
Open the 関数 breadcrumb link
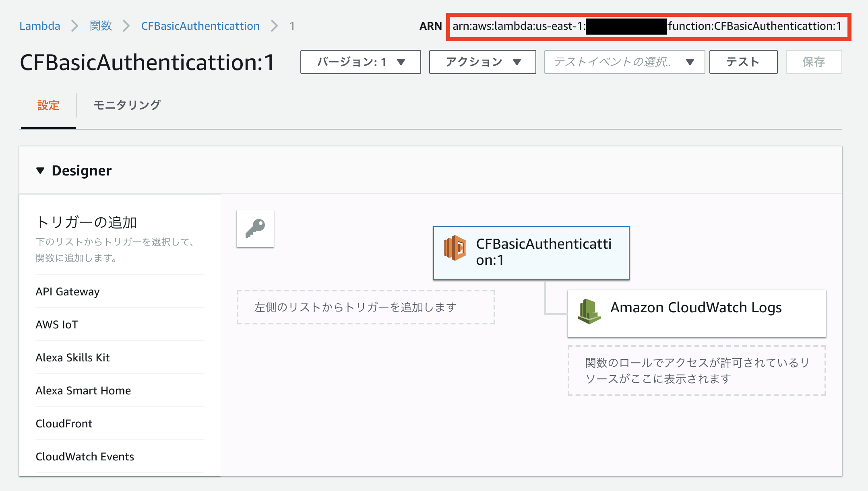click(101, 26)
